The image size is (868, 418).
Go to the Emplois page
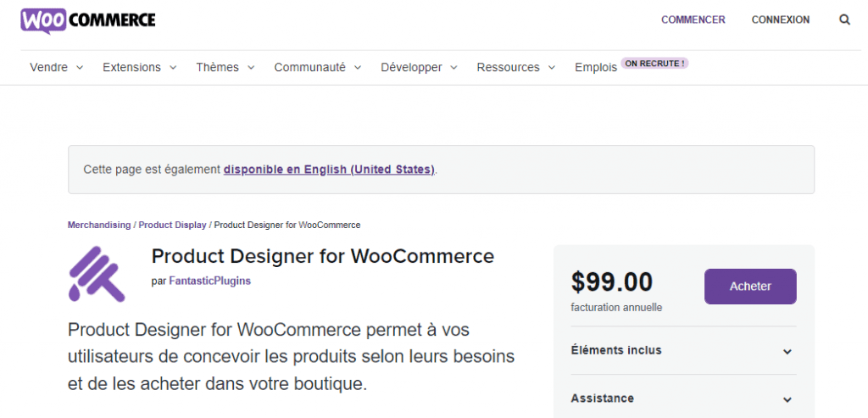(x=596, y=68)
